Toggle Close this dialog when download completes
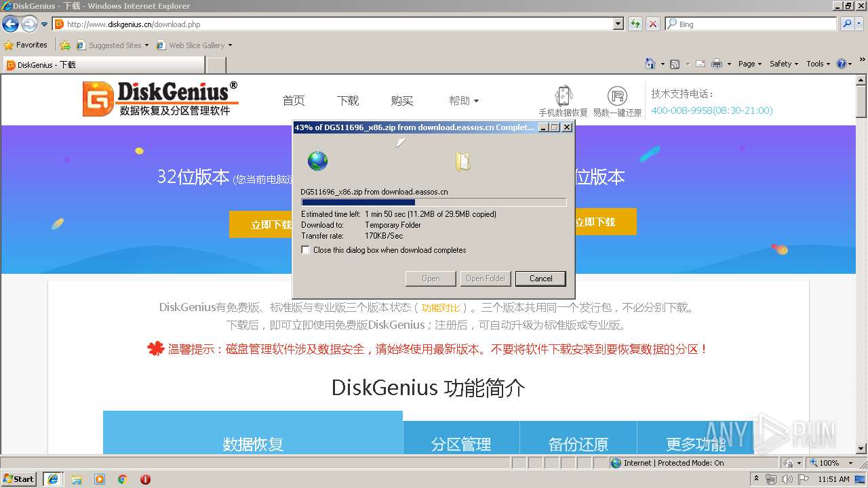868x488 pixels. click(306, 250)
